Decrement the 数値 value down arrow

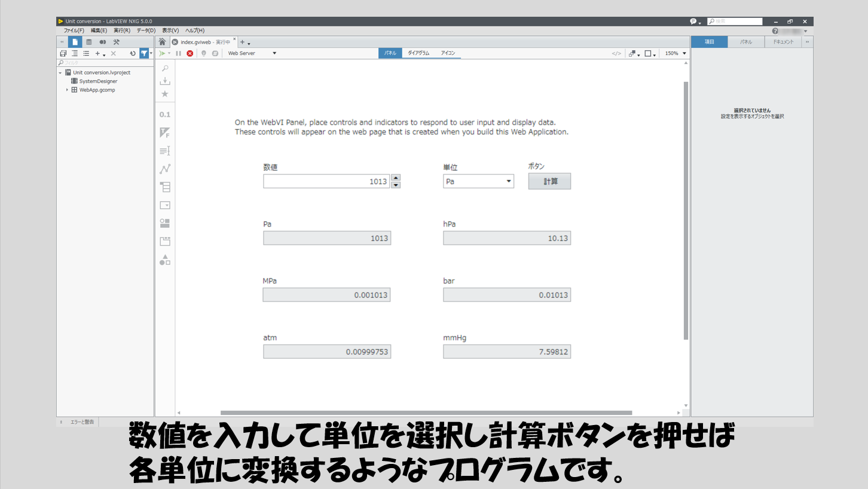pyautogui.click(x=396, y=185)
